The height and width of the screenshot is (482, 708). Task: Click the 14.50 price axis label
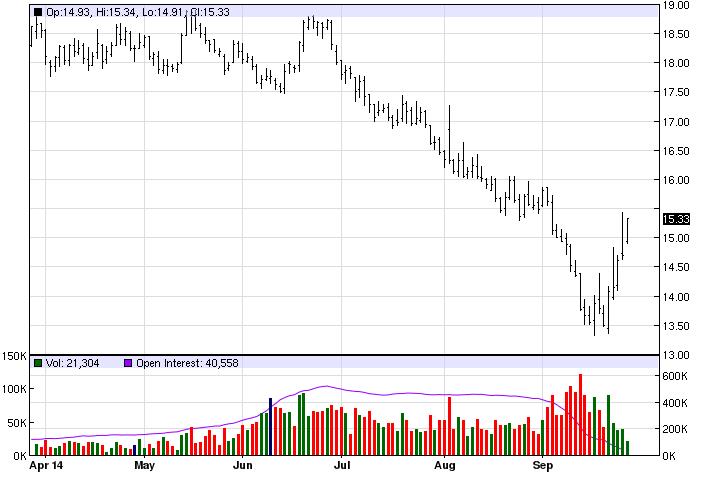coord(676,267)
